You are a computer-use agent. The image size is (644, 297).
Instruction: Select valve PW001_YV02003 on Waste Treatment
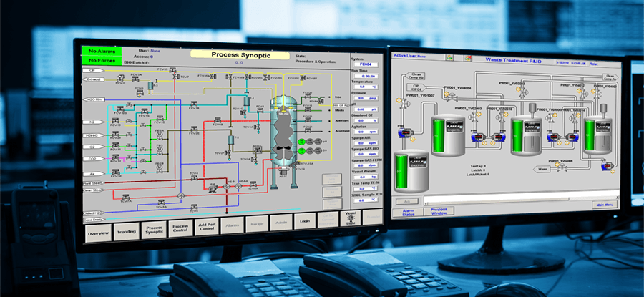click(x=474, y=117)
